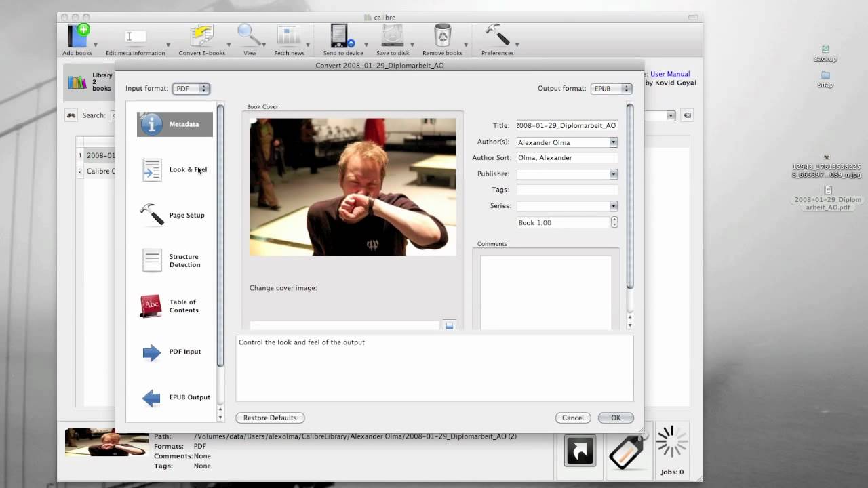Screen dimensions: 868x488
Task: Click the black shortcut arrow icon in status bar
Action: [x=580, y=451]
